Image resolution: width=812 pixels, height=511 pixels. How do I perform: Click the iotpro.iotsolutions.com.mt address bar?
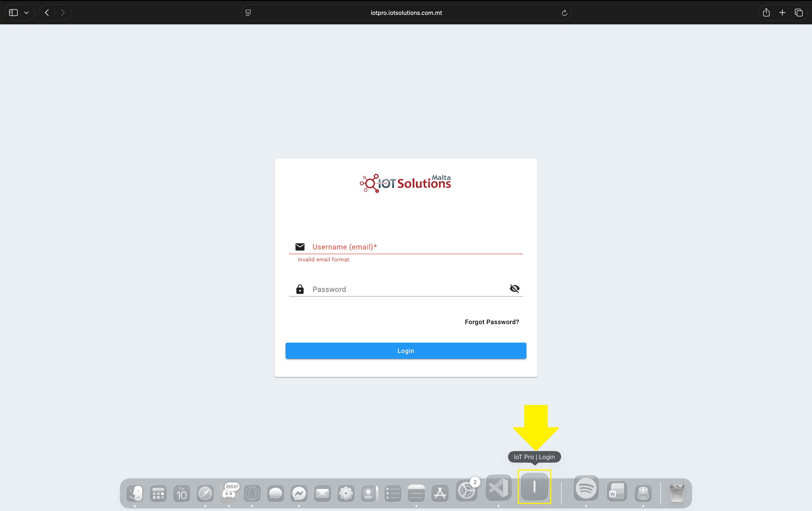coord(406,13)
